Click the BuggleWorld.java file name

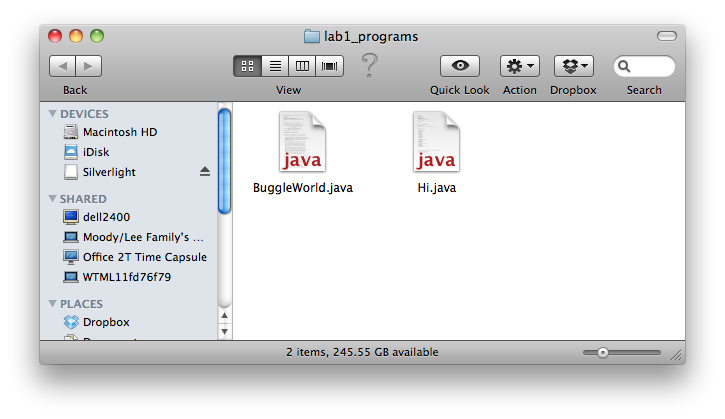click(x=303, y=188)
